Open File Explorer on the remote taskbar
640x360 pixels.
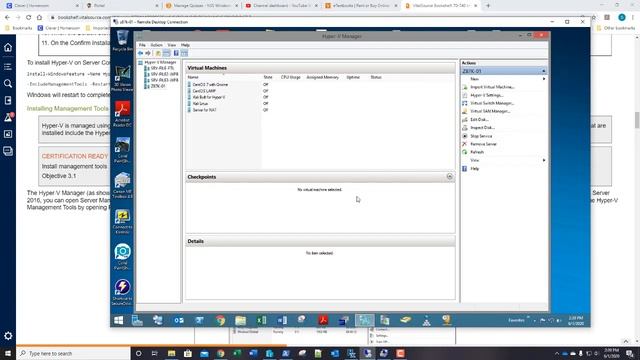[x=241, y=320]
